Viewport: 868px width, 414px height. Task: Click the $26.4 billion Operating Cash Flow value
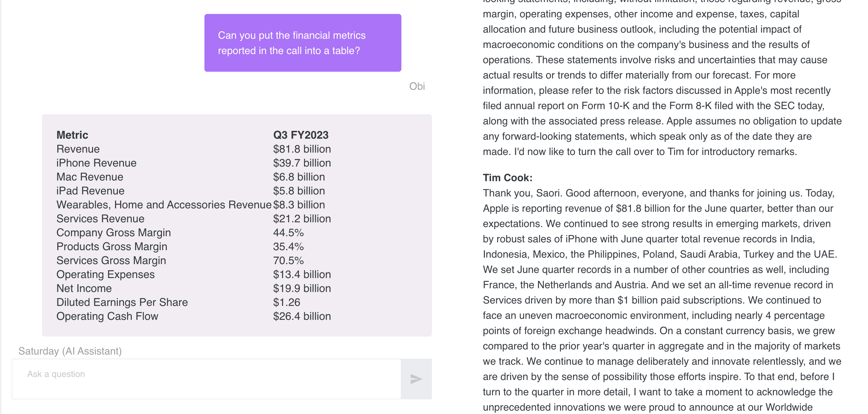(x=302, y=316)
